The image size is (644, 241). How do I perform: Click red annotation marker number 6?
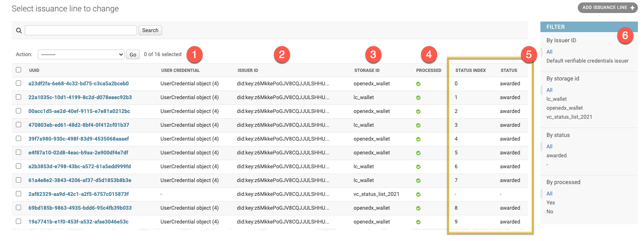tap(625, 36)
